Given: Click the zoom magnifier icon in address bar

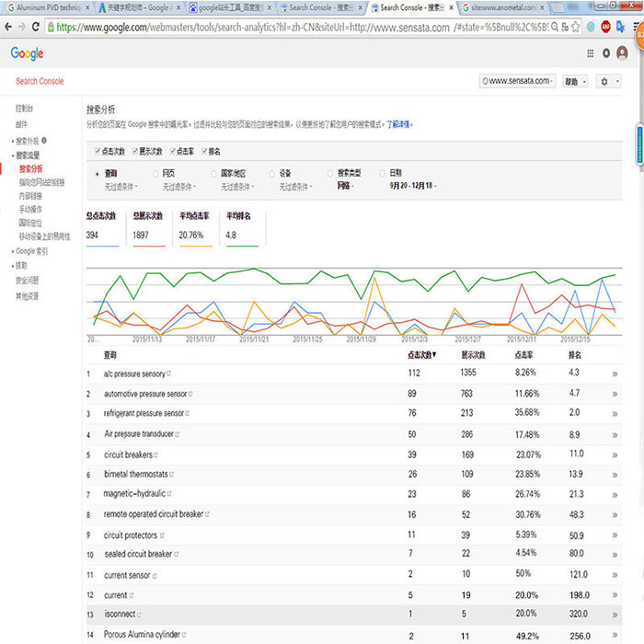Looking at the screenshot, I should click(x=555, y=27).
